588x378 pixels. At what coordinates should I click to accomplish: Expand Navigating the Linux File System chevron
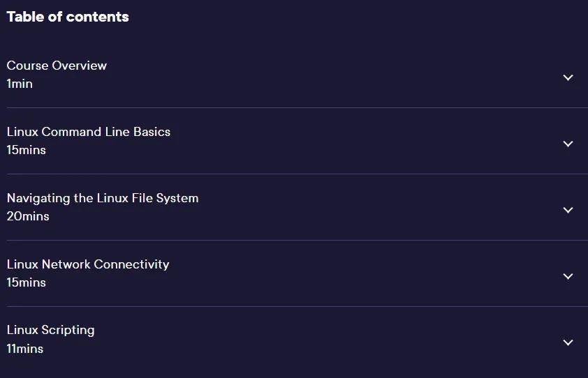[x=568, y=210]
